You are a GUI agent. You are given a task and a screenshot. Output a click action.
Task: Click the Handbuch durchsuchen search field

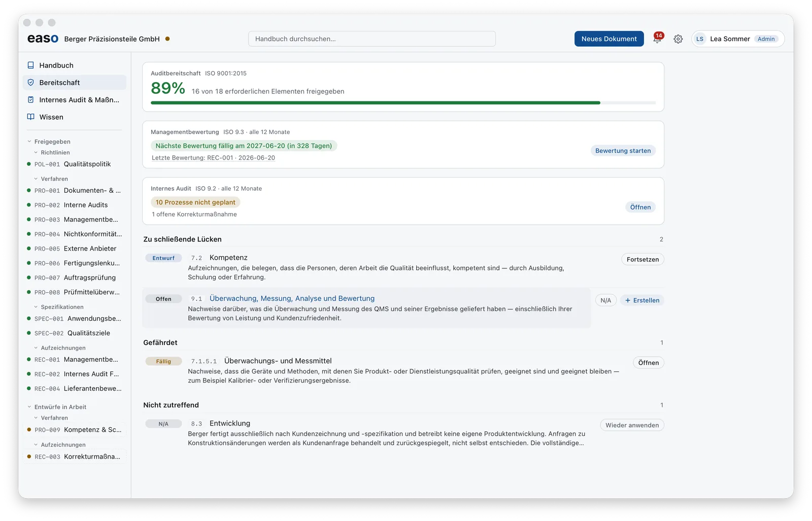(372, 39)
